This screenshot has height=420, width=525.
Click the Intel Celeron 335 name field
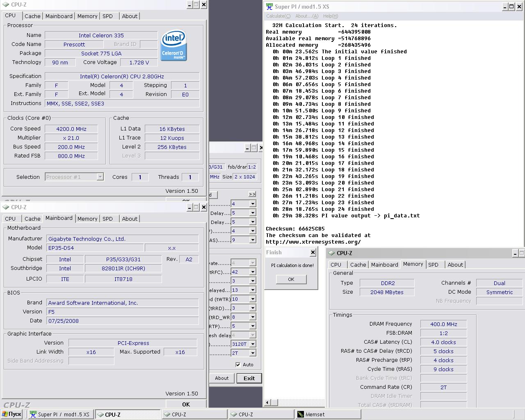click(101, 35)
